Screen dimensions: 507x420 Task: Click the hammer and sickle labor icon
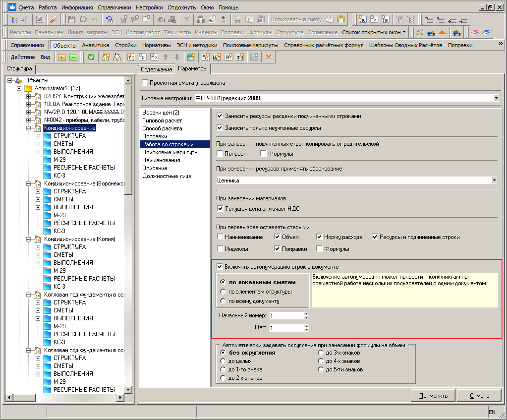click(420, 32)
